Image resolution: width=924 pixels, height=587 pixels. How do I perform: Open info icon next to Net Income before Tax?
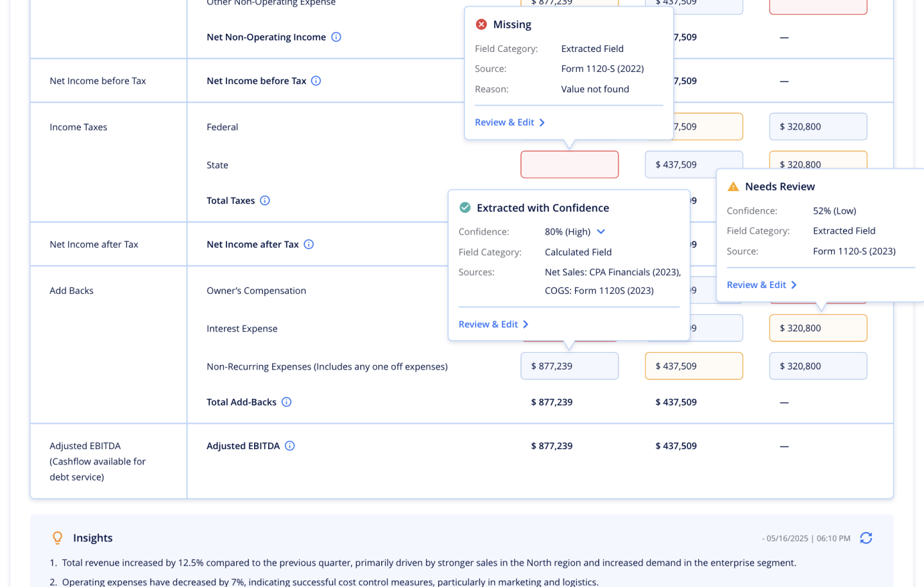(316, 81)
